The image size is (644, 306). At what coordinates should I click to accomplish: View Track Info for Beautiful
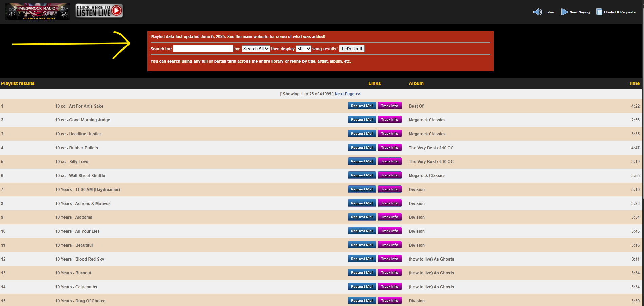tap(389, 245)
